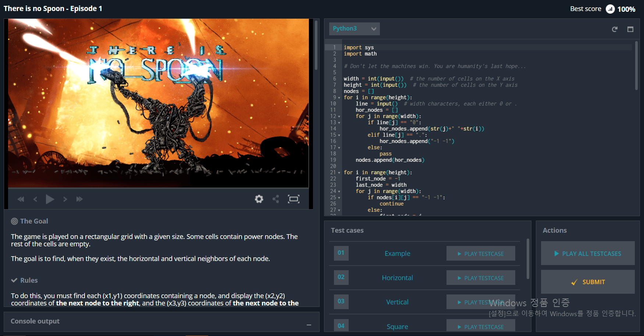Play the game replay video
Image resolution: width=644 pixels, height=336 pixels.
(x=50, y=199)
